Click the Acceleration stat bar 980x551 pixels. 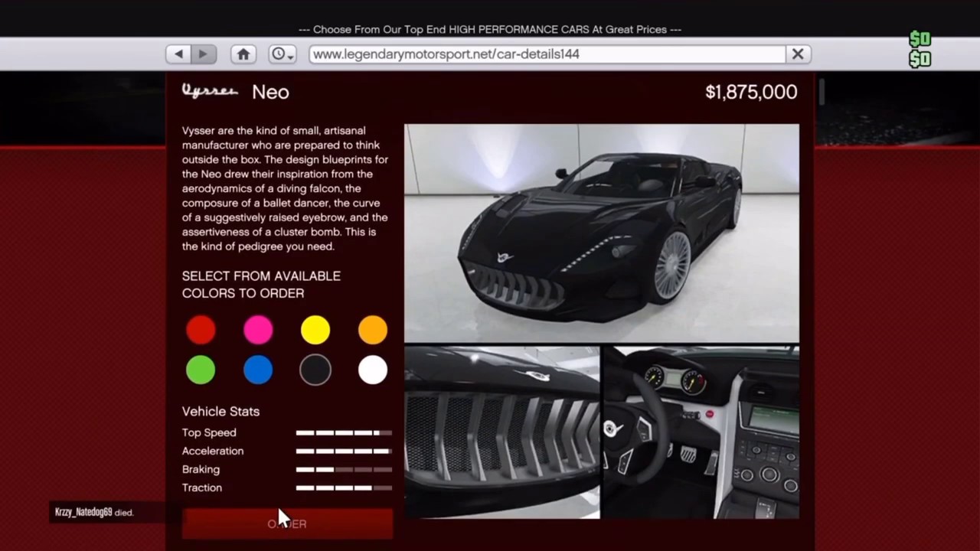coord(344,451)
